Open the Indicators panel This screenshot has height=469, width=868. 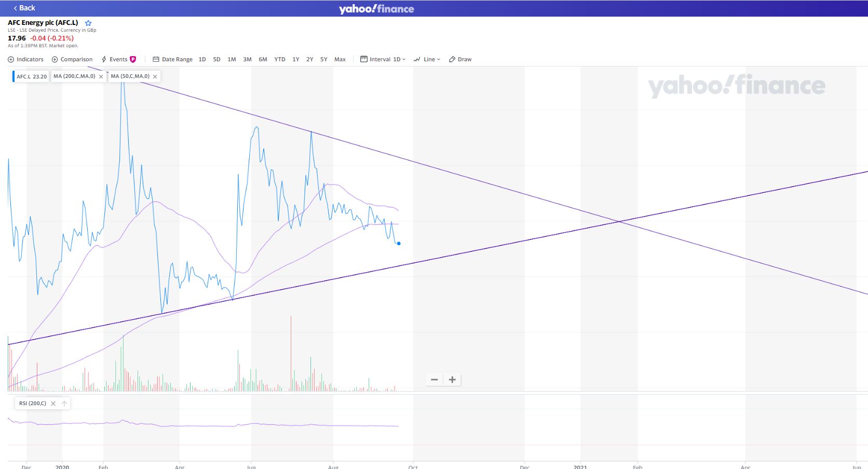(25, 59)
